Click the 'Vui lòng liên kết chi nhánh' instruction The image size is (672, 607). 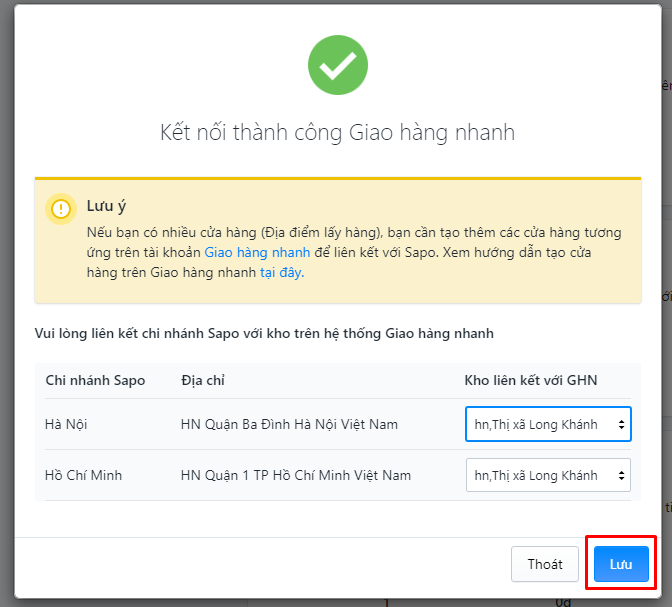click(264, 333)
